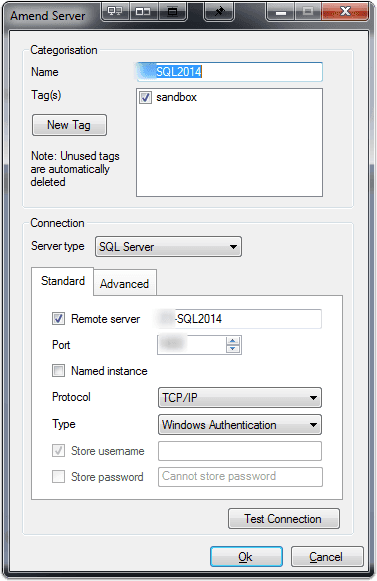Click the framed-window icon in title bar
This screenshot has height=581, width=377.
[x=172, y=11]
